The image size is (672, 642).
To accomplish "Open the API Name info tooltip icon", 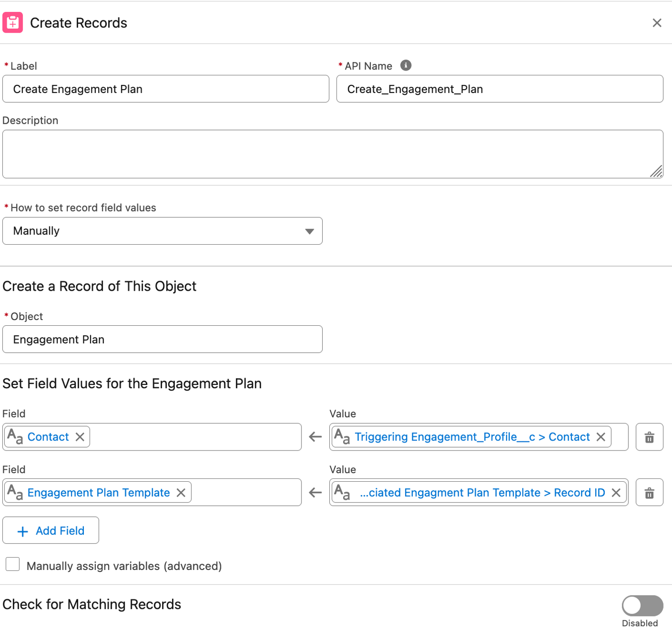I will [x=406, y=65].
